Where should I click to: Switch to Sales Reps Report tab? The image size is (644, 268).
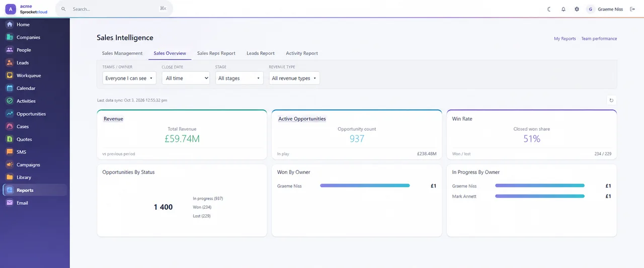tap(216, 53)
